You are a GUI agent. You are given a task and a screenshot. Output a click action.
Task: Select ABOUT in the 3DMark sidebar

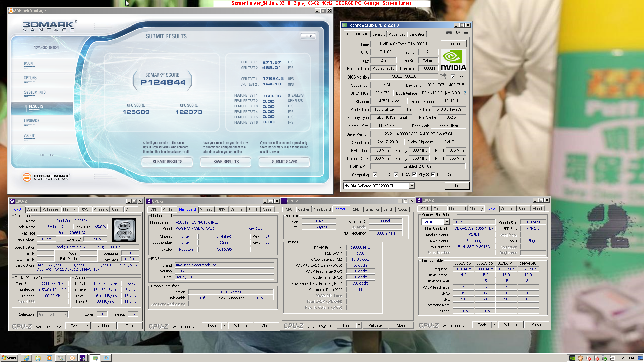coord(29,136)
